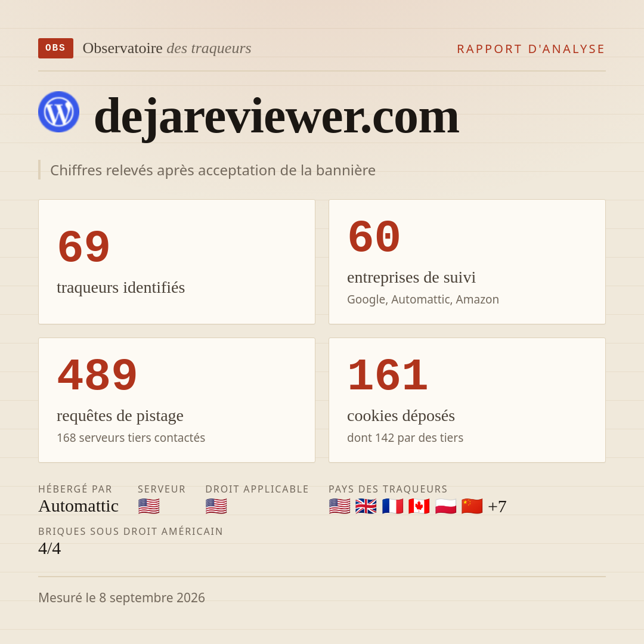Click the US flag under SERVEUR

click(x=148, y=506)
